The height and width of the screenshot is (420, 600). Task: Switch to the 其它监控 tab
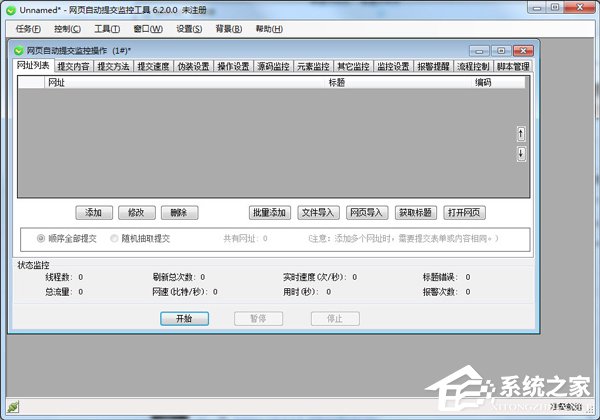point(353,66)
